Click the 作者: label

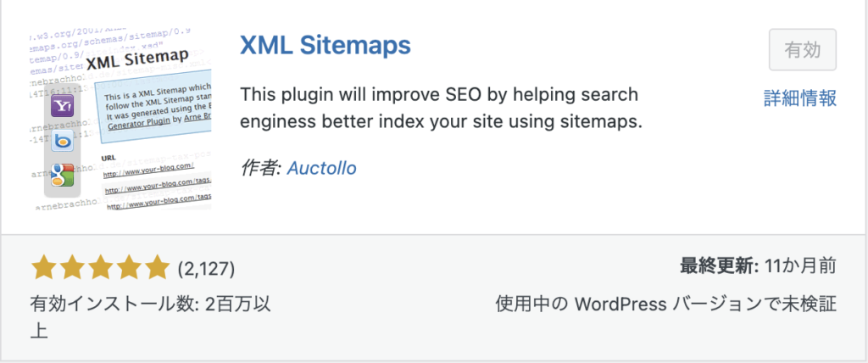click(261, 168)
